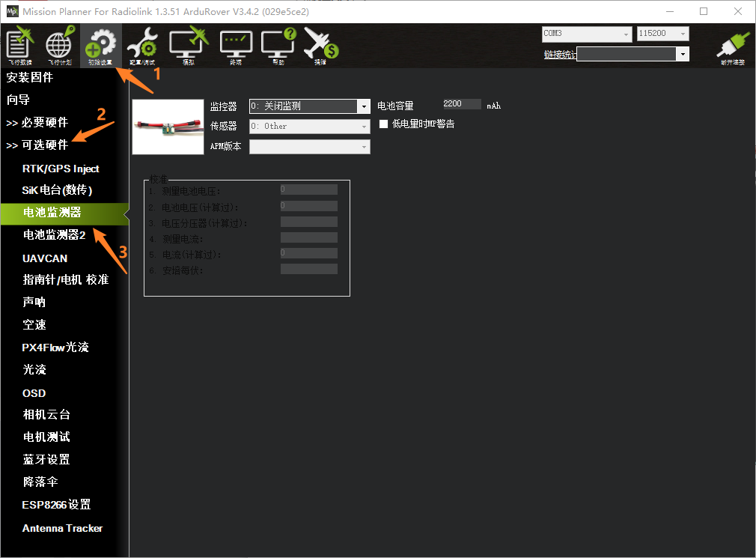
Task: Open the COM3 port dropdown
Action: 587,34
